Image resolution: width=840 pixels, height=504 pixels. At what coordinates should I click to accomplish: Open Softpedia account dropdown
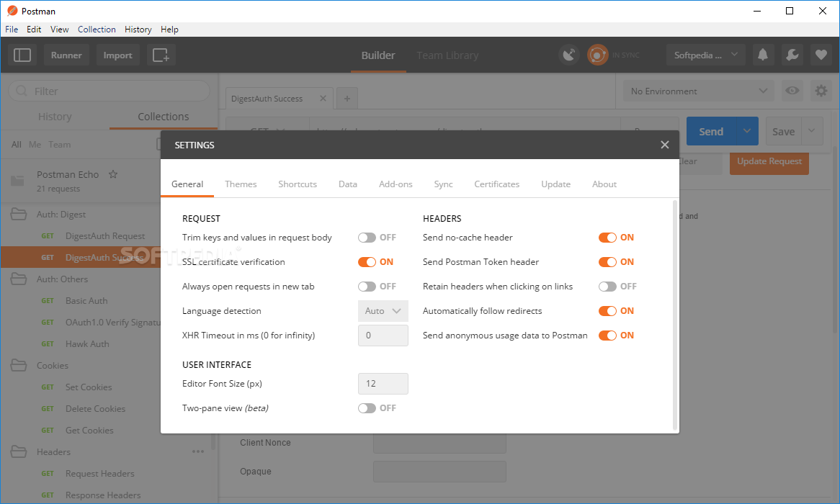(x=705, y=55)
